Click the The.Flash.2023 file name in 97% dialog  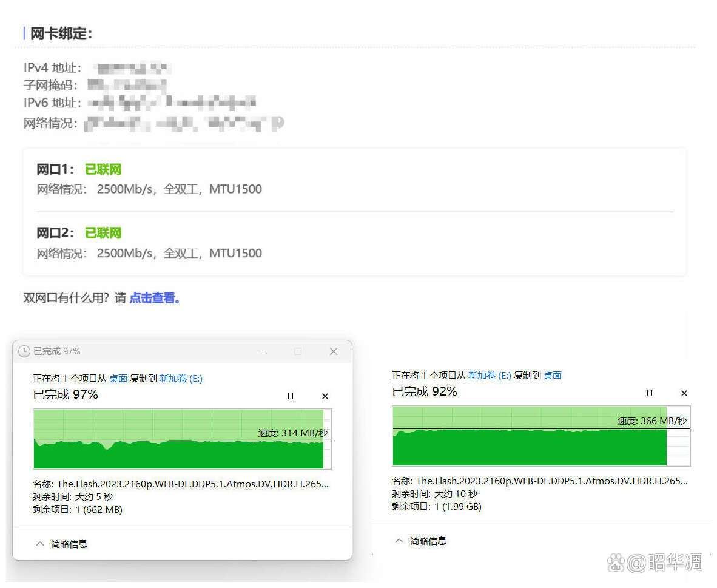click(193, 484)
